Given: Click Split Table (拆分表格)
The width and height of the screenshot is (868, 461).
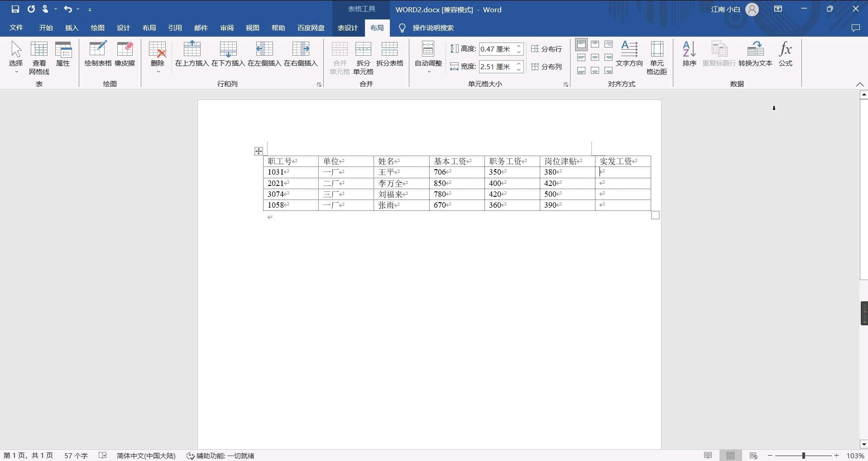Looking at the screenshot, I should pos(390,54).
